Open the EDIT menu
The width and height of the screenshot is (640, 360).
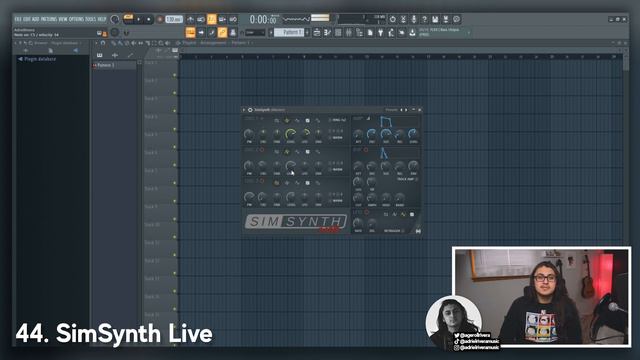(27, 19)
